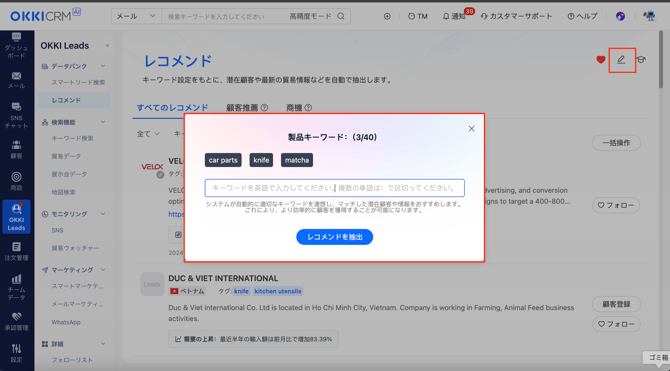Image resolution: width=670 pixels, height=371 pixels.
Task: Open SNS under モニタリング
Action: tap(57, 230)
